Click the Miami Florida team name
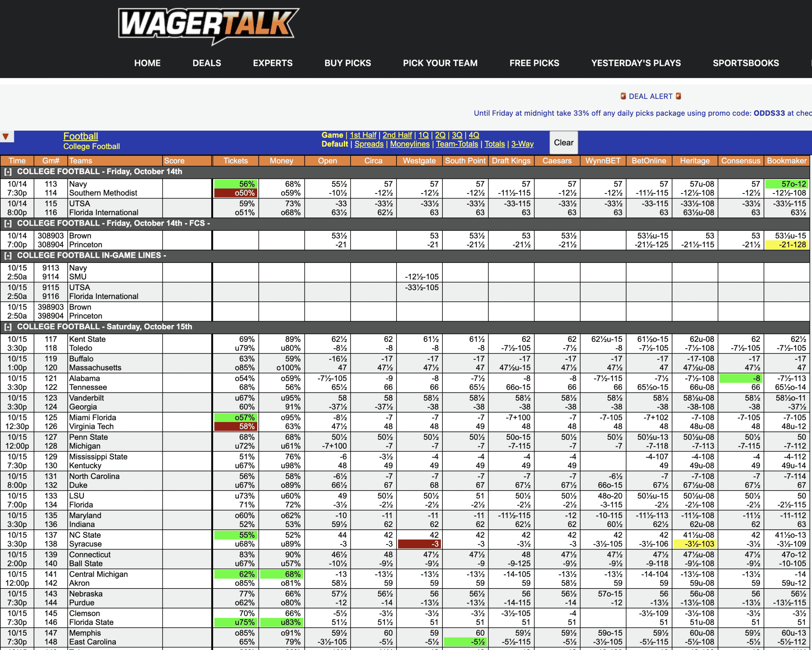The width and height of the screenshot is (812, 650). (93, 418)
